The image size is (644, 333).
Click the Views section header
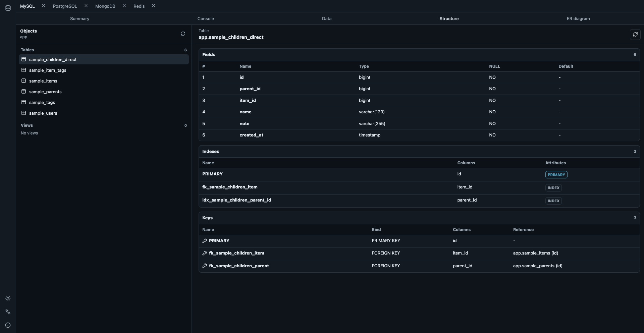pos(27,125)
